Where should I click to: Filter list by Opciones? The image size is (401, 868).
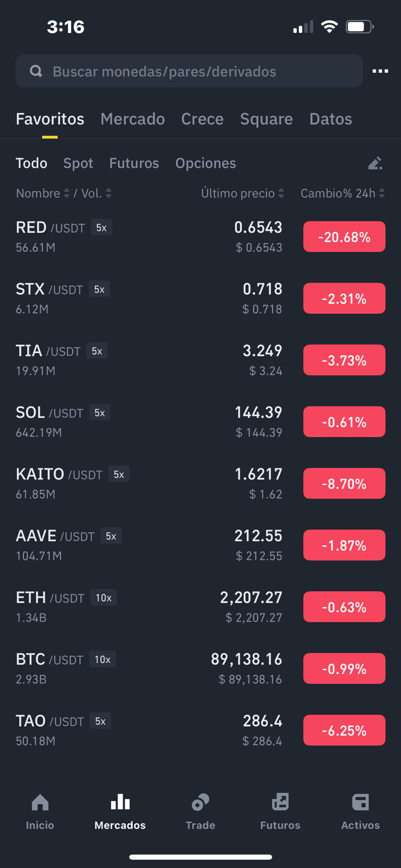coord(206,163)
